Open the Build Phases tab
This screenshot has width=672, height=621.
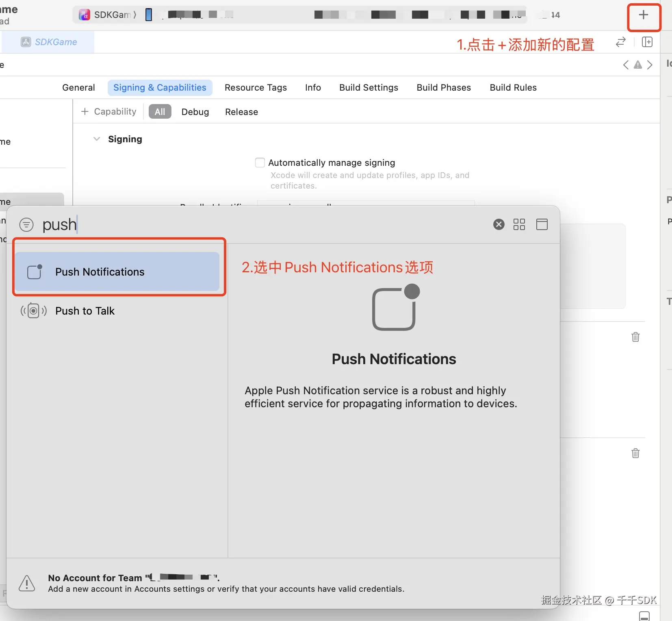pyautogui.click(x=444, y=88)
